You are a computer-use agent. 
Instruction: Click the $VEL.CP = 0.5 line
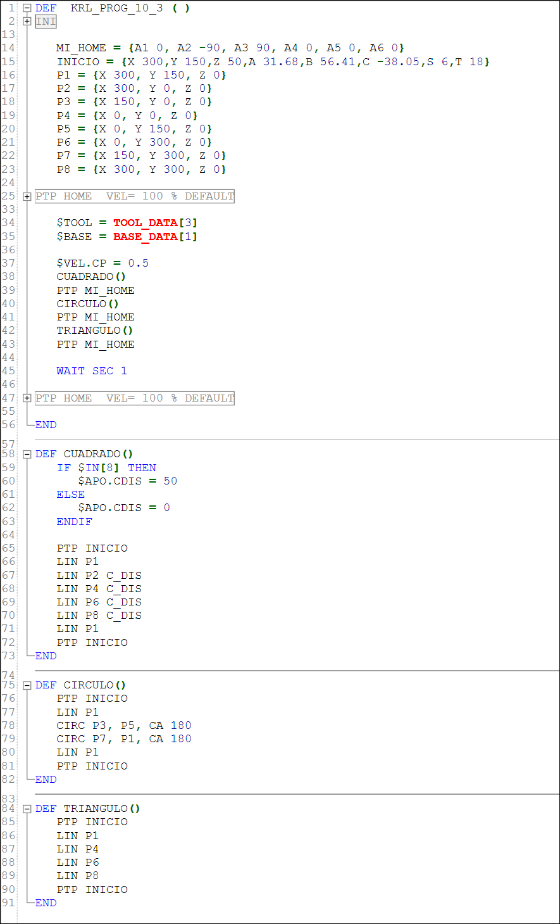103,263
